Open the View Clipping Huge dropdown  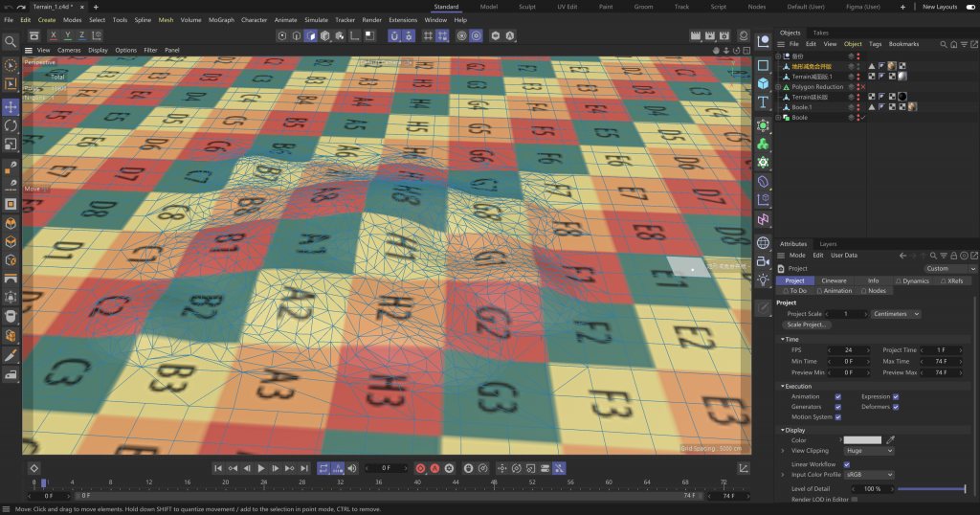click(869, 451)
